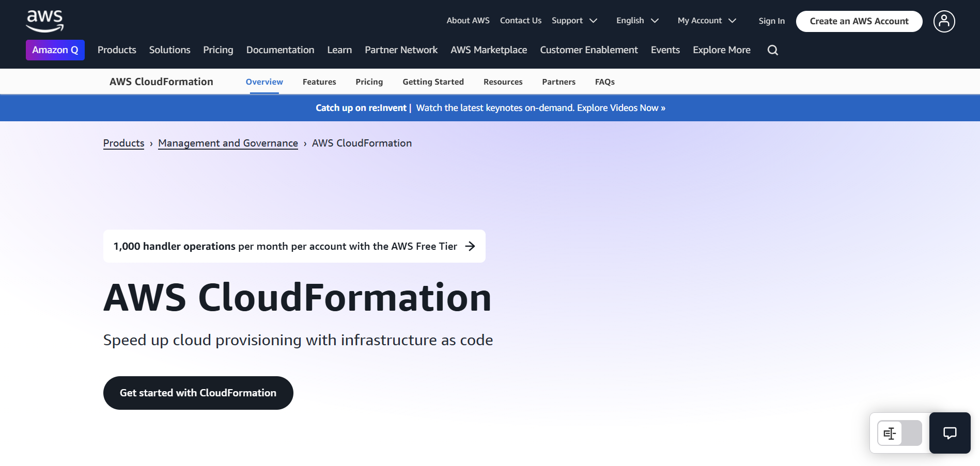Open Explore More menu
Screen dimensions: 980x466
click(x=721, y=50)
